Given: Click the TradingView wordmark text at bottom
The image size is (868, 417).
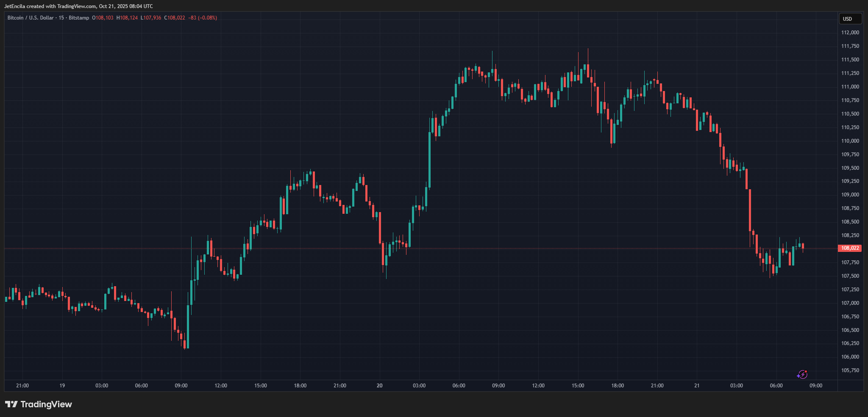Looking at the screenshot, I should tap(46, 404).
